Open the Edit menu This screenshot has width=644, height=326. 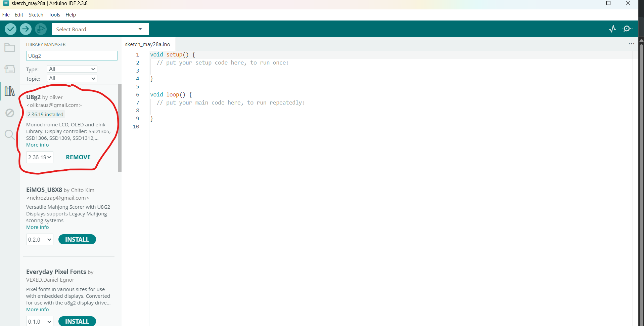point(19,15)
